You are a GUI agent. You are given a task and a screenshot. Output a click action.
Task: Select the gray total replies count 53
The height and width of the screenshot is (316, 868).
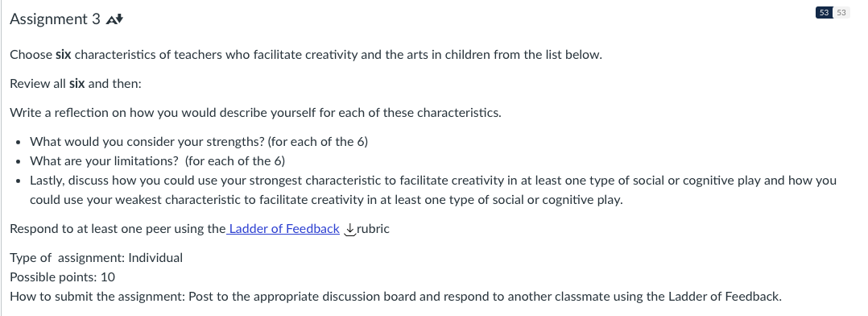[x=841, y=12]
